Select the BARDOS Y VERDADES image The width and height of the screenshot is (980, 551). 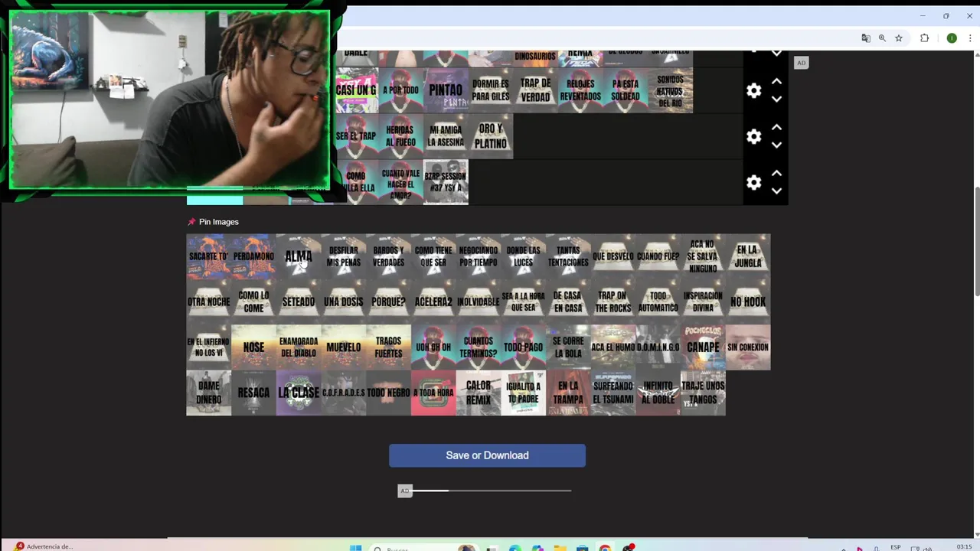coord(388,256)
